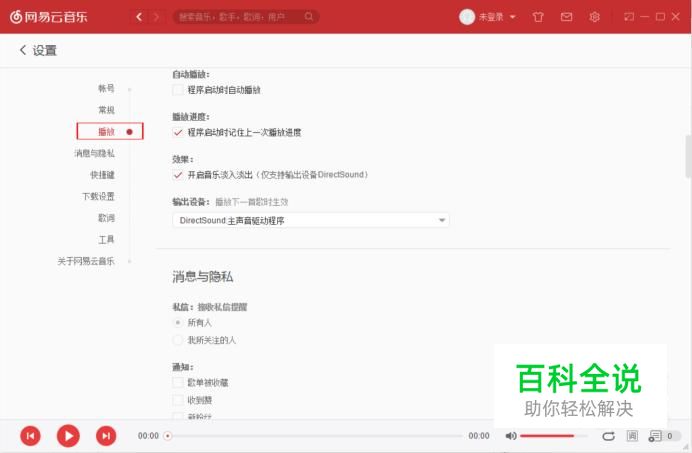Select 帐号 in settings sidebar
The image size is (692, 453).
(106, 88)
